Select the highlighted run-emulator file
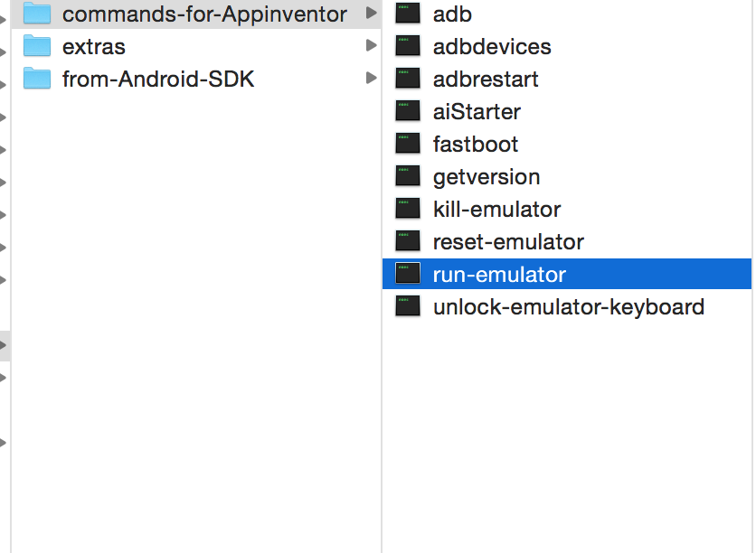 click(566, 274)
